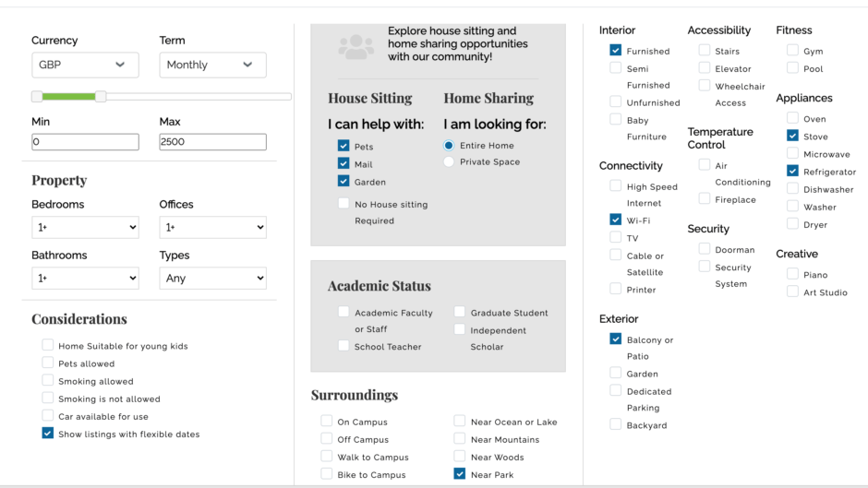The width and height of the screenshot is (868, 488).
Task: Check the Security System checkbox
Action: point(705,266)
